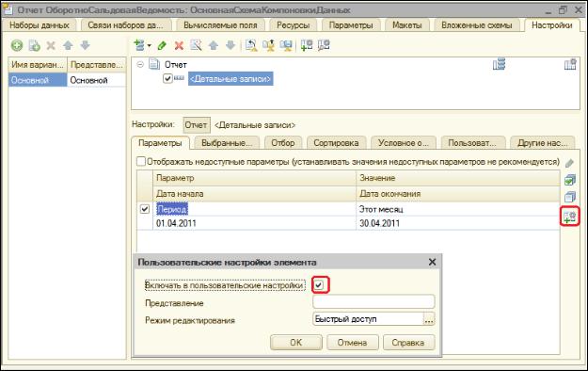
Task: Click the 01.04.2011 start date cell
Action: point(254,223)
